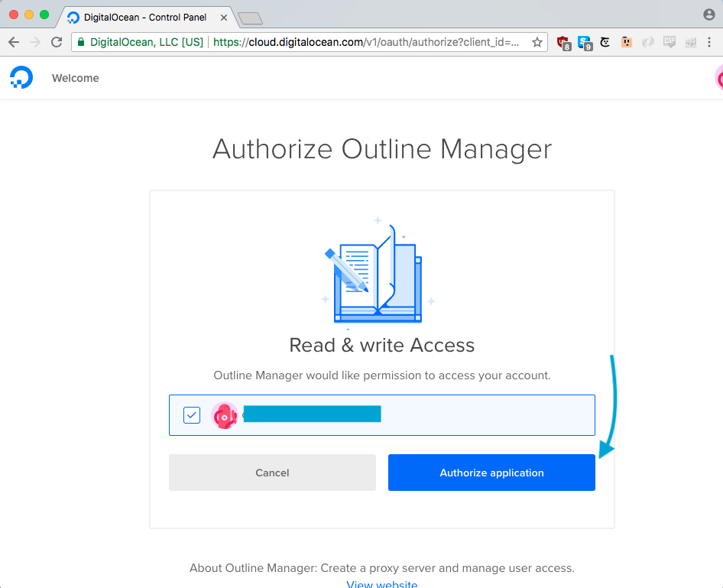Click the blue S extension icon with badge 9
Screen dimensions: 723x588
(x=585, y=43)
